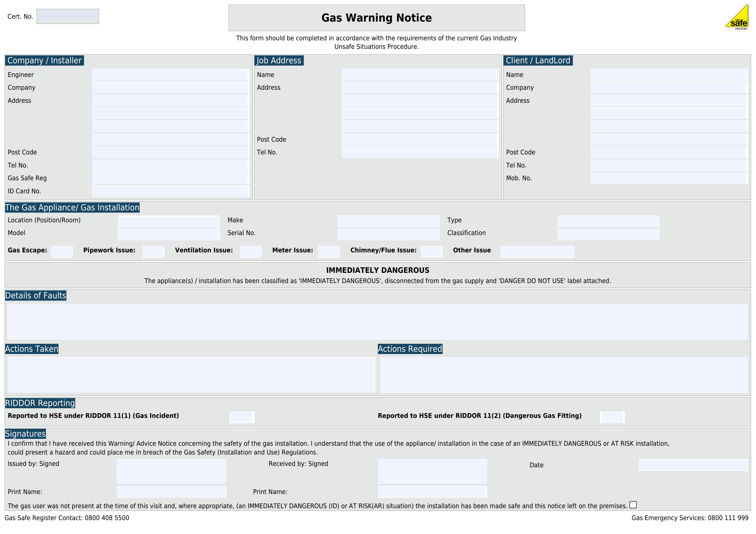756x534 pixels.
Task: Click the Other Issue field
Action: 537,252
